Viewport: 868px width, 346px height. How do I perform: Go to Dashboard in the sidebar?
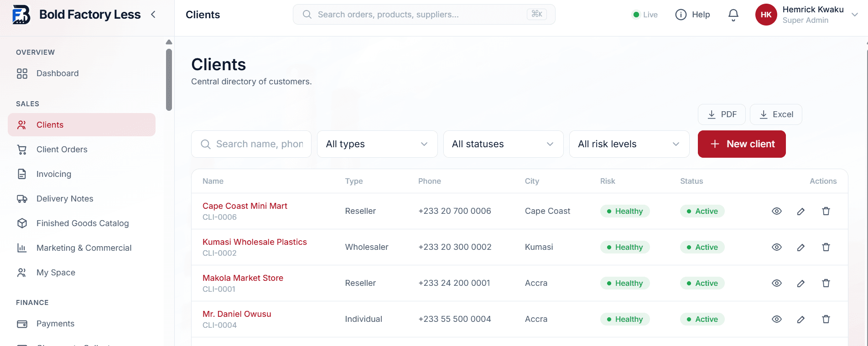pyautogui.click(x=82, y=73)
